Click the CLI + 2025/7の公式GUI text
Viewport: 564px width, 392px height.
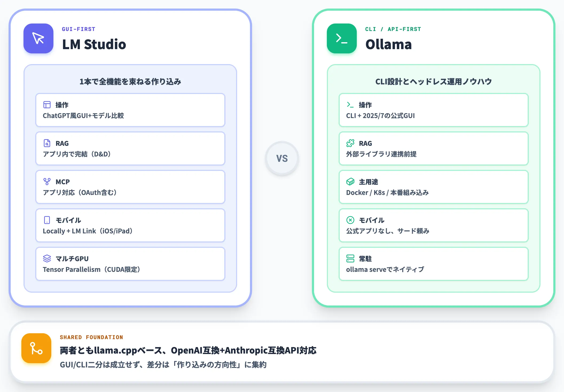click(381, 116)
